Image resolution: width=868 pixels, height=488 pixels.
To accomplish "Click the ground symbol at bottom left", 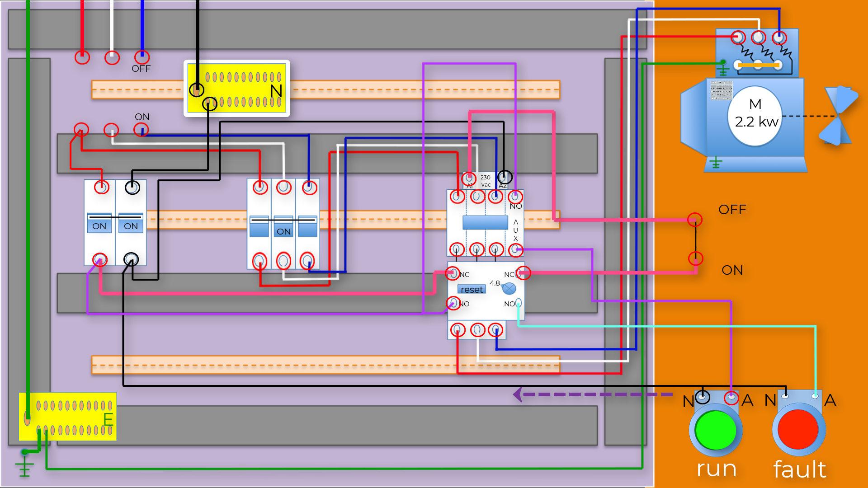I will pyautogui.click(x=24, y=464).
